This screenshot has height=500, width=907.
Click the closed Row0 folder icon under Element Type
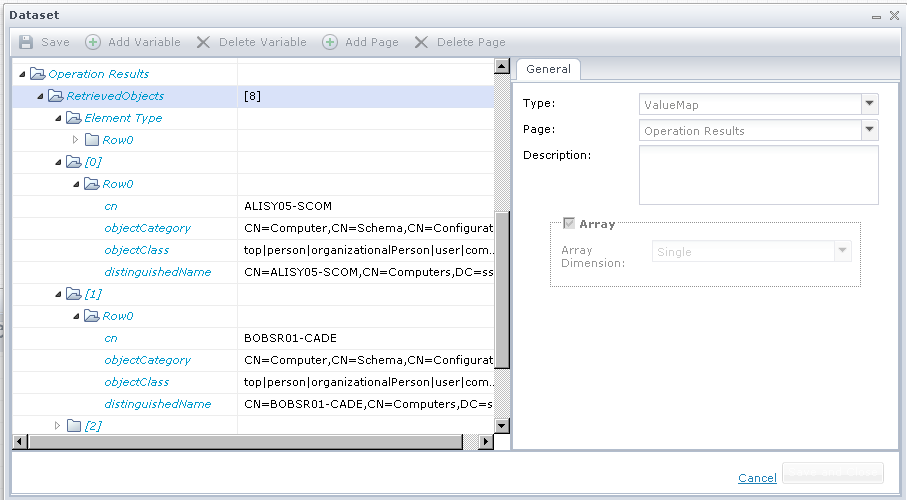click(91, 140)
